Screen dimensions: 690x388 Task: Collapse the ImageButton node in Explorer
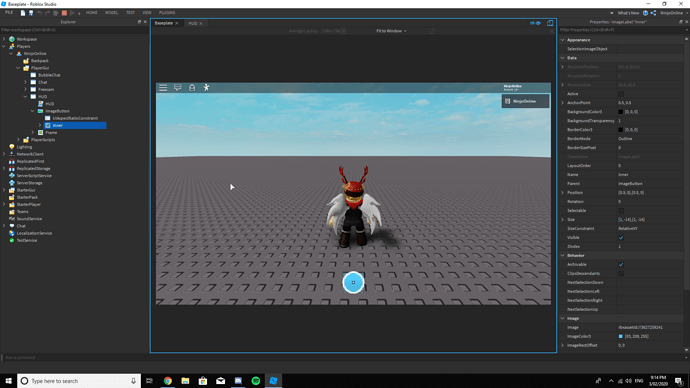pyautogui.click(x=33, y=111)
